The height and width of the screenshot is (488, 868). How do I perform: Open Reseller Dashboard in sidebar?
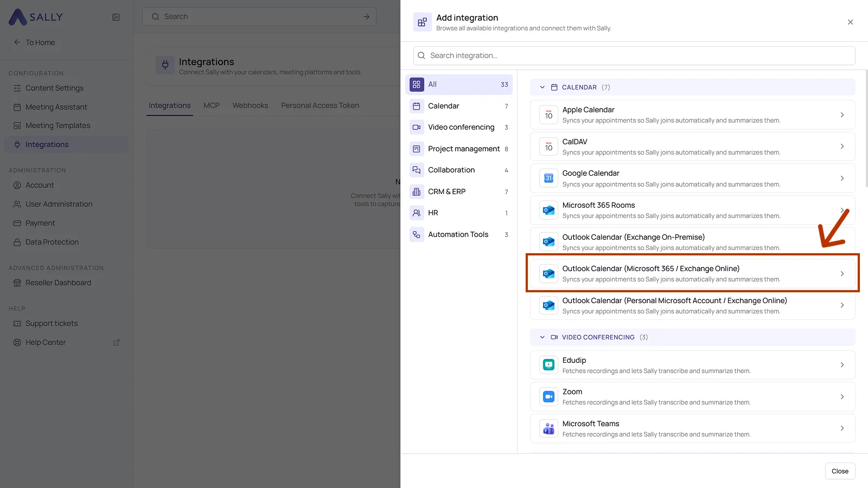point(66,282)
